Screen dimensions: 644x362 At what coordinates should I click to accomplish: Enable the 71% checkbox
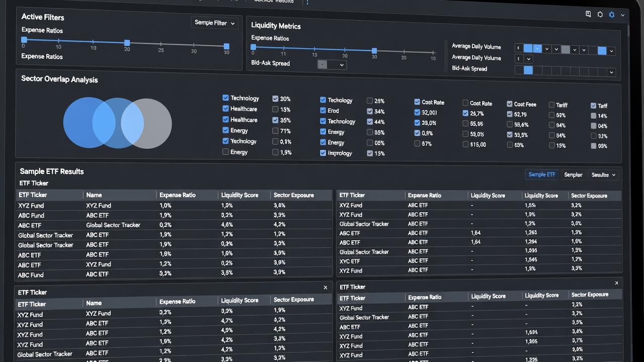click(275, 131)
